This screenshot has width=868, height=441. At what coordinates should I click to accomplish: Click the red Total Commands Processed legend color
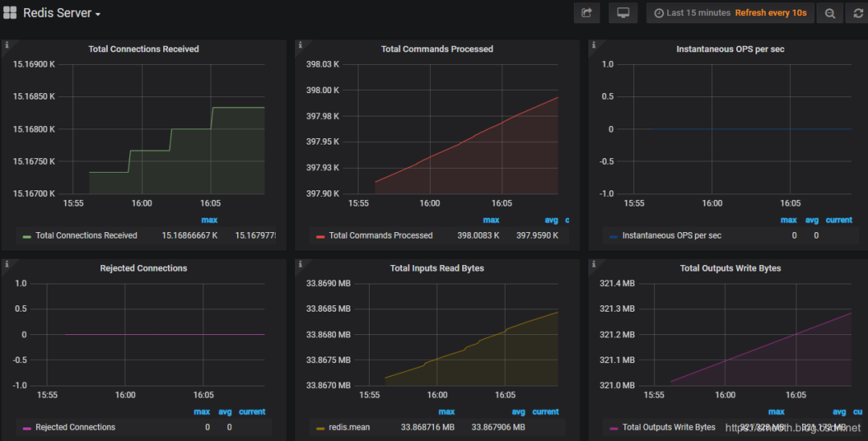coord(320,237)
